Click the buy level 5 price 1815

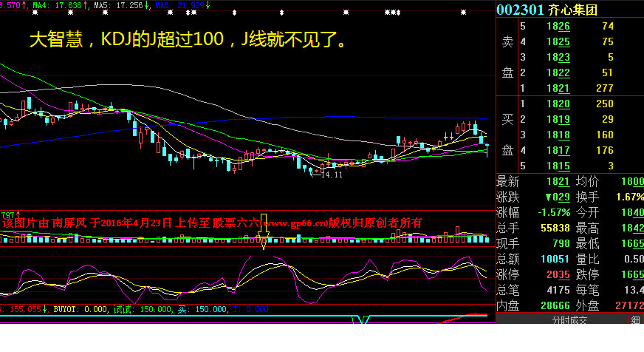tap(558, 166)
